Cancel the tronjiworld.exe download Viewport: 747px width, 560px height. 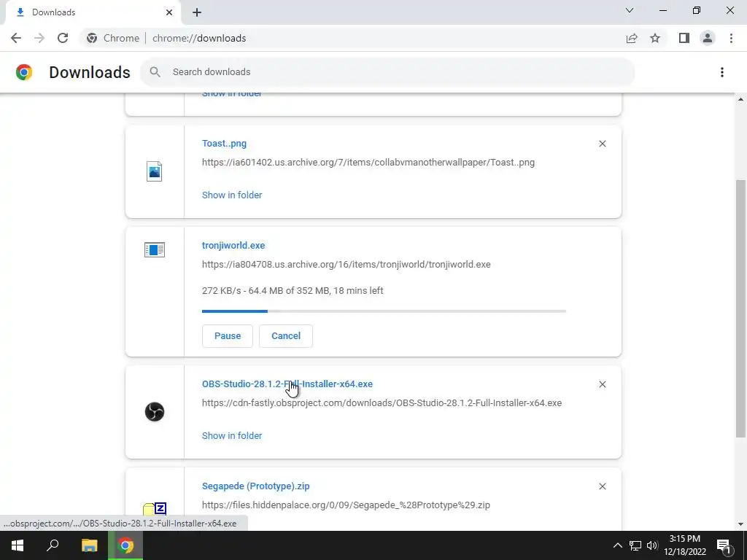[x=286, y=336]
